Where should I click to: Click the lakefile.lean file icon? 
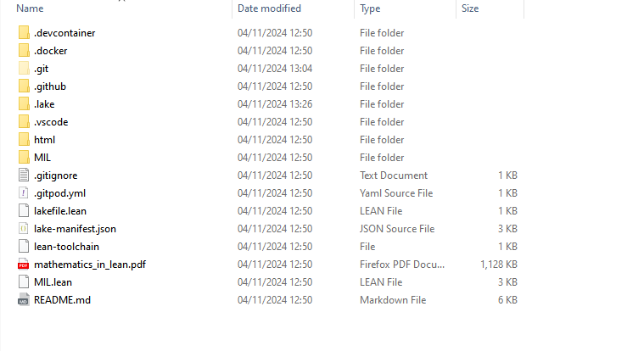coord(24,211)
